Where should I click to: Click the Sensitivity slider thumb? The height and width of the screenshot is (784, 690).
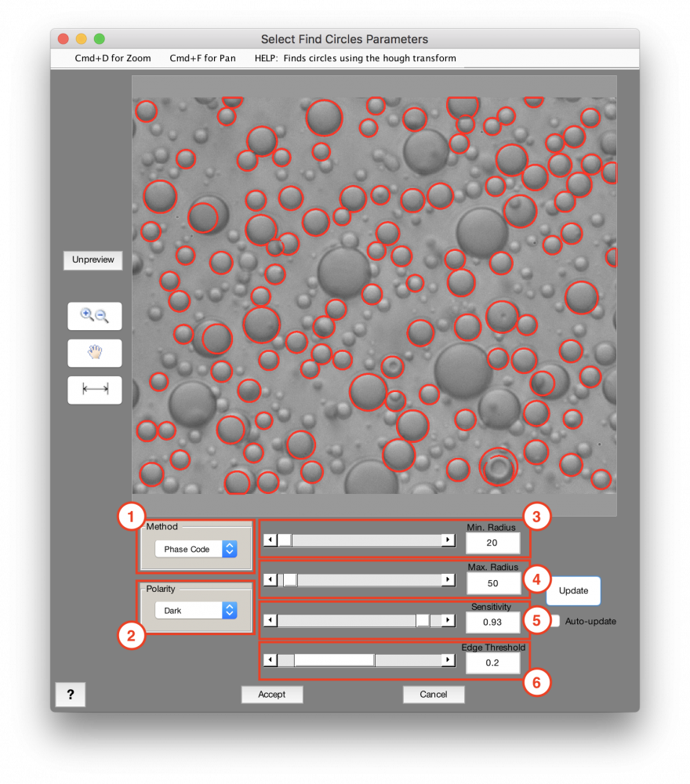point(422,620)
